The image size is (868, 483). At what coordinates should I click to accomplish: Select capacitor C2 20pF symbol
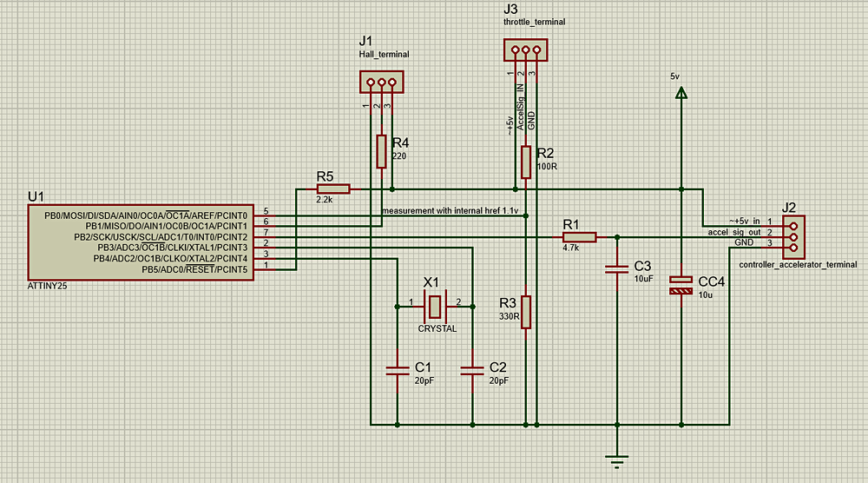tap(472, 370)
